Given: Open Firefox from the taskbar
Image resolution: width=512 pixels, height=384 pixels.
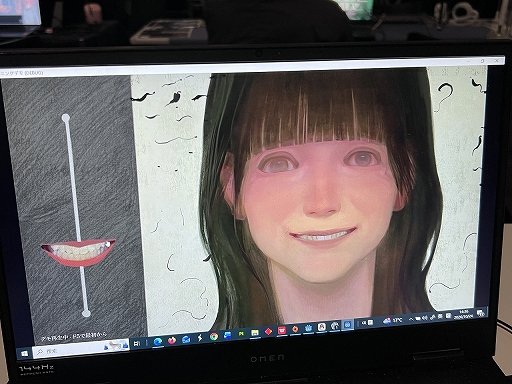Looking at the screenshot, I should [172, 340].
